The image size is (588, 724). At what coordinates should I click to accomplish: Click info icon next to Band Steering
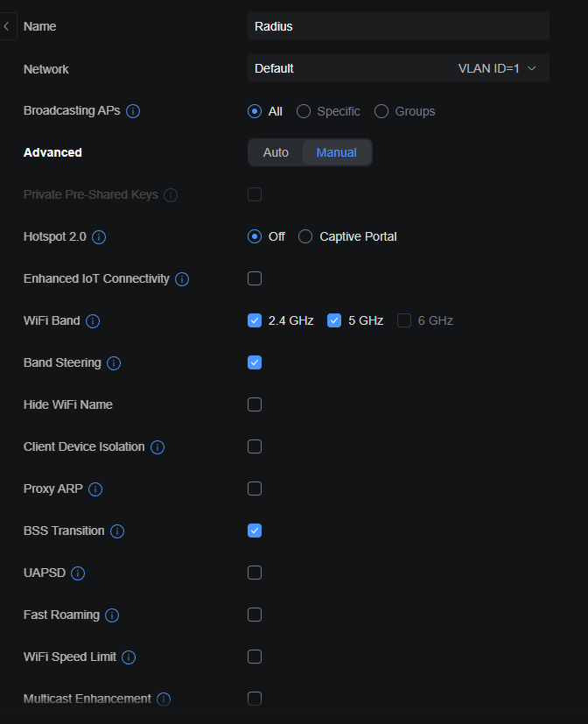coord(114,363)
